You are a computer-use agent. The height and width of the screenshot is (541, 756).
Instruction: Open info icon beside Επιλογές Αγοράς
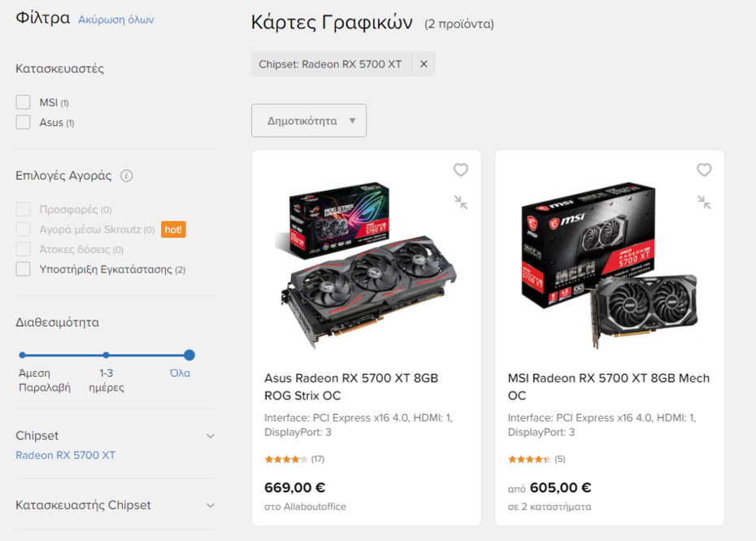(x=127, y=176)
